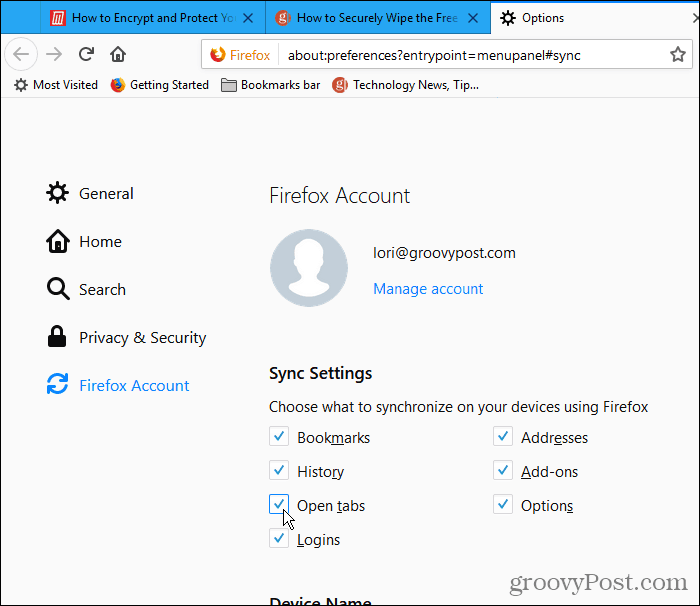
Task: Toggle the Open tabs sync checkbox
Action: (279, 504)
